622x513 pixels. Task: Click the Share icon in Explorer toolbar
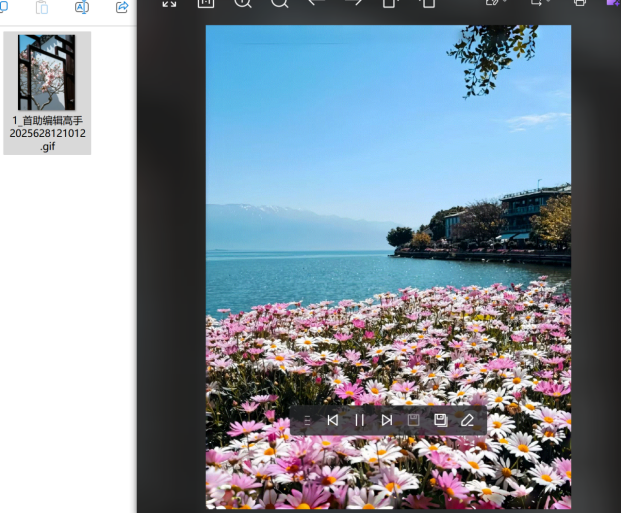122,7
